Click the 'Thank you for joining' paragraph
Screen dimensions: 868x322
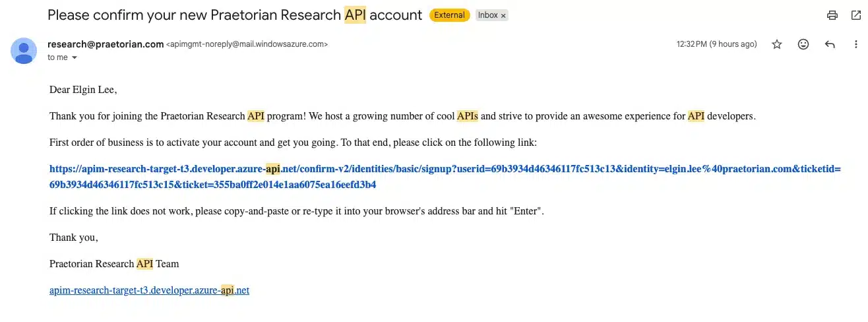(402, 116)
